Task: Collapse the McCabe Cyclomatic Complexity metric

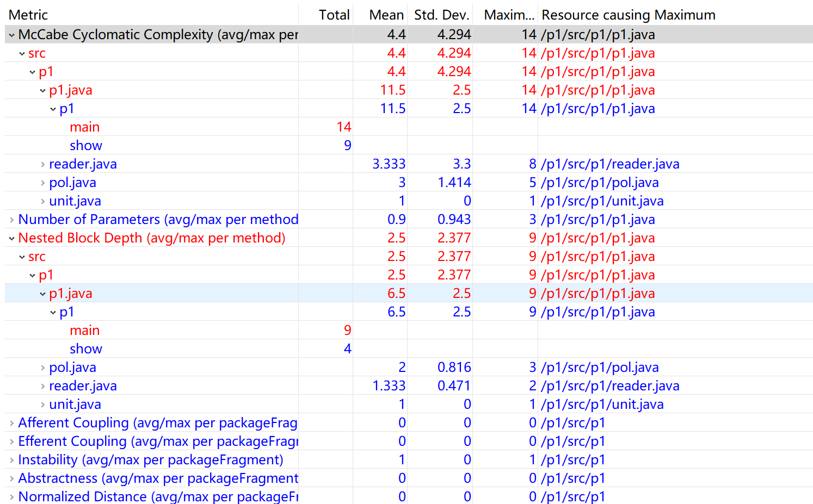Action: (x=11, y=35)
